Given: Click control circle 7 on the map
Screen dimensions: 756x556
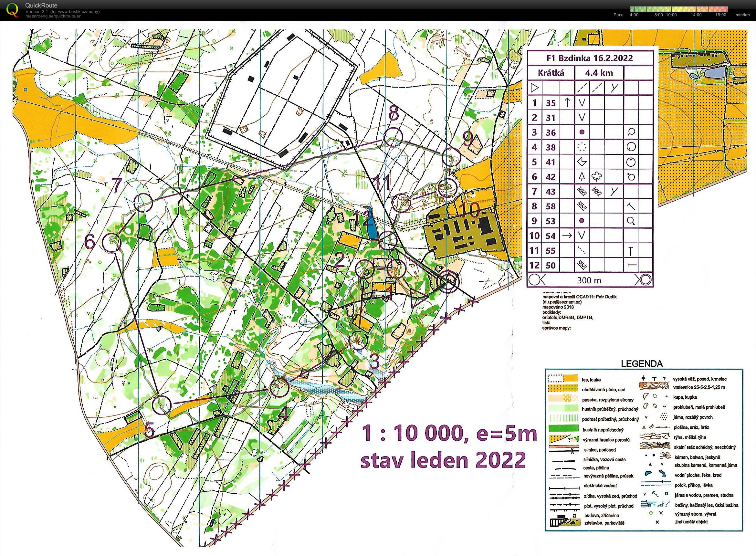Looking at the screenshot, I should pyautogui.click(x=143, y=203).
